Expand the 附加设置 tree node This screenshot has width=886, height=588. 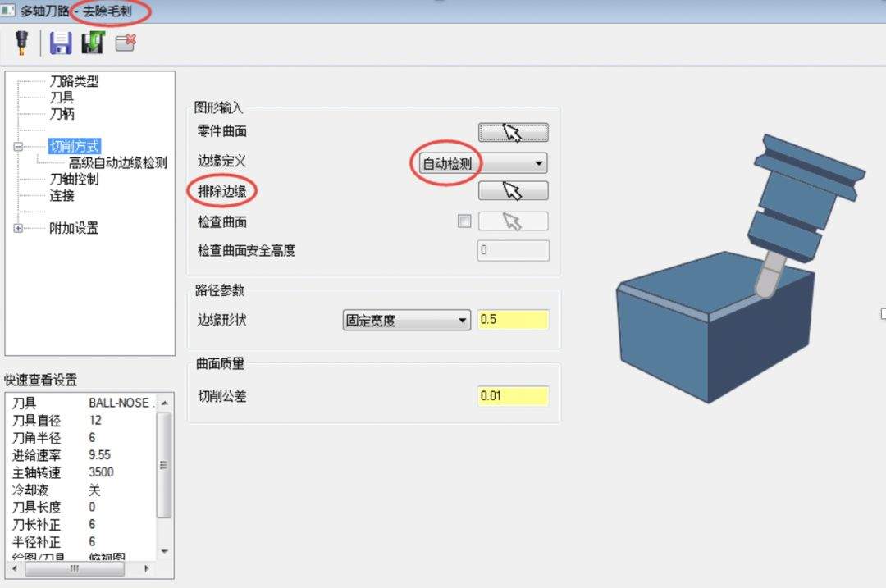coord(18,228)
